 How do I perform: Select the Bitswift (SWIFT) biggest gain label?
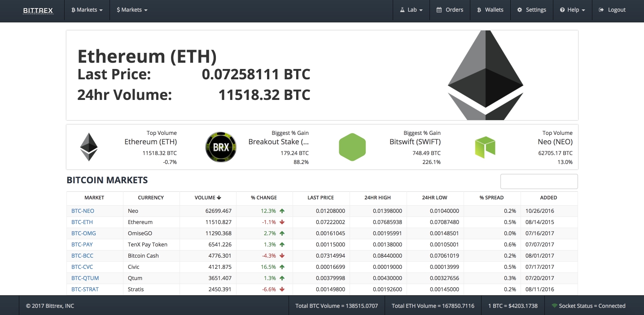point(415,142)
